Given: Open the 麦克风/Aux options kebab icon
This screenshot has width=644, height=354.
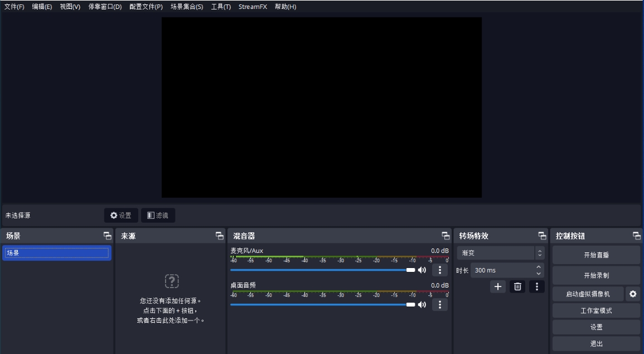Looking at the screenshot, I should [x=440, y=270].
